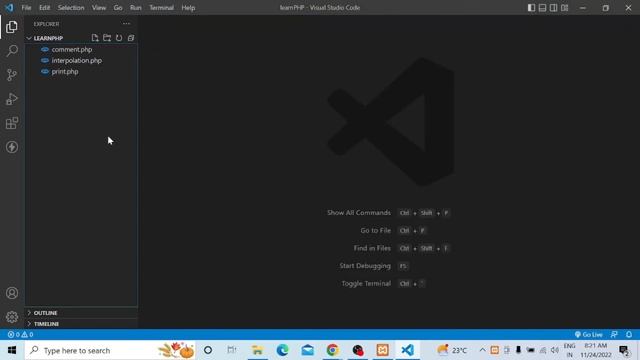640x360 pixels.
Task: Open print.php file
Action: click(81, 71)
